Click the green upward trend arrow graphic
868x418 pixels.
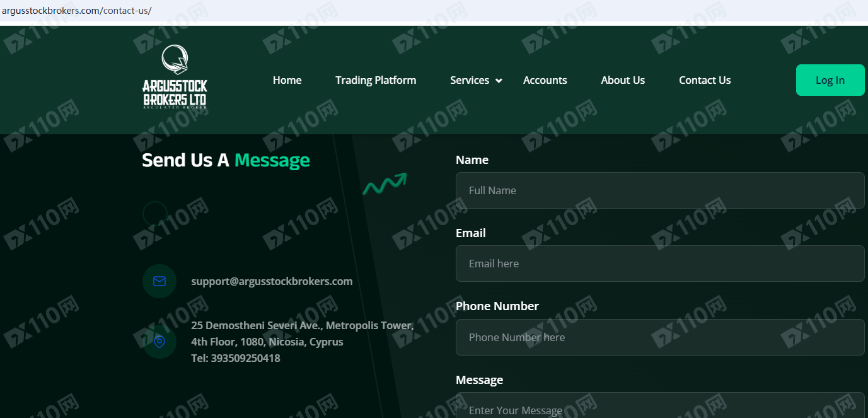point(385,183)
